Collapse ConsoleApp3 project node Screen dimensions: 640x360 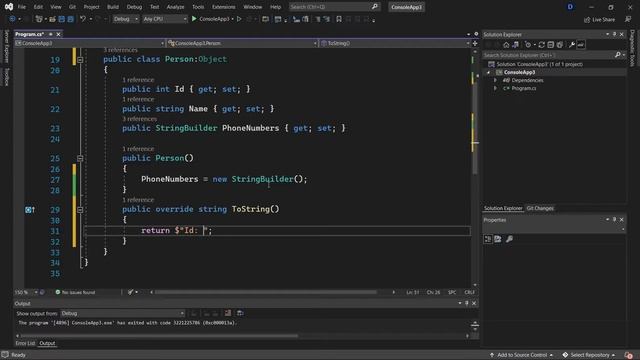pyautogui.click(x=488, y=72)
